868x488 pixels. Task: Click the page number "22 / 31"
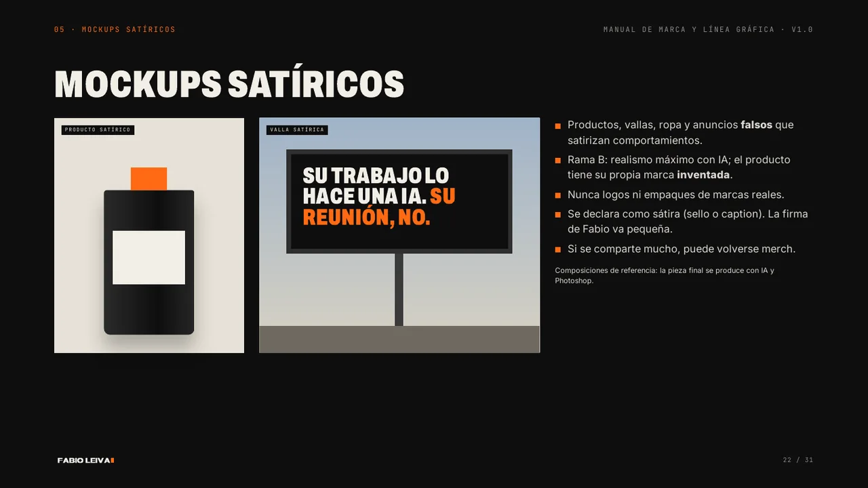point(798,460)
